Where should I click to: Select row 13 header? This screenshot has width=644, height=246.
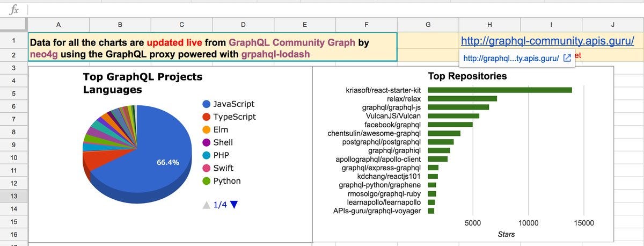pyautogui.click(x=13, y=196)
